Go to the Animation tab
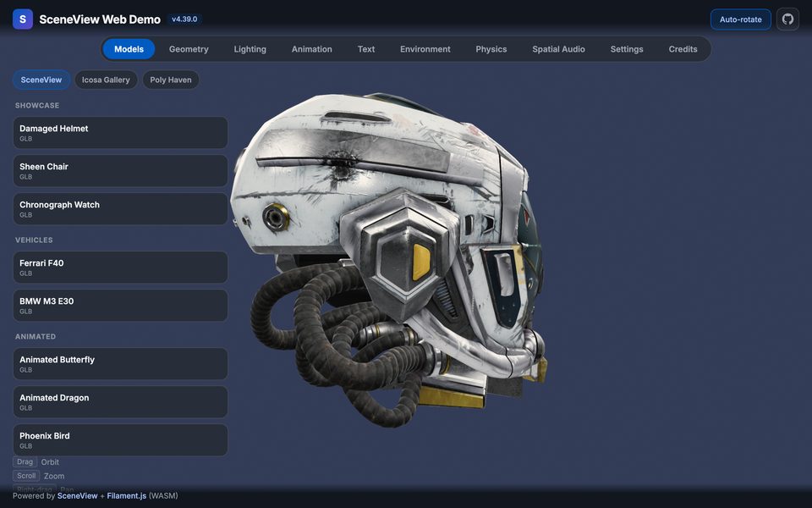 [312, 49]
